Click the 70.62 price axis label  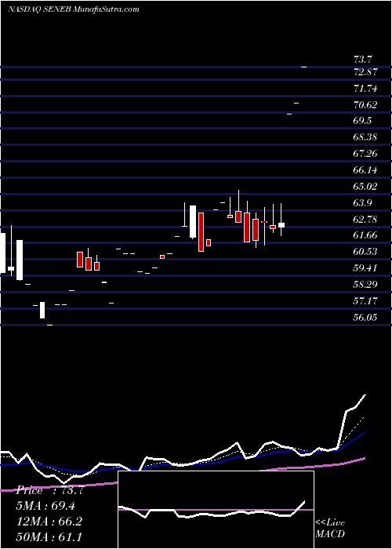pos(366,104)
